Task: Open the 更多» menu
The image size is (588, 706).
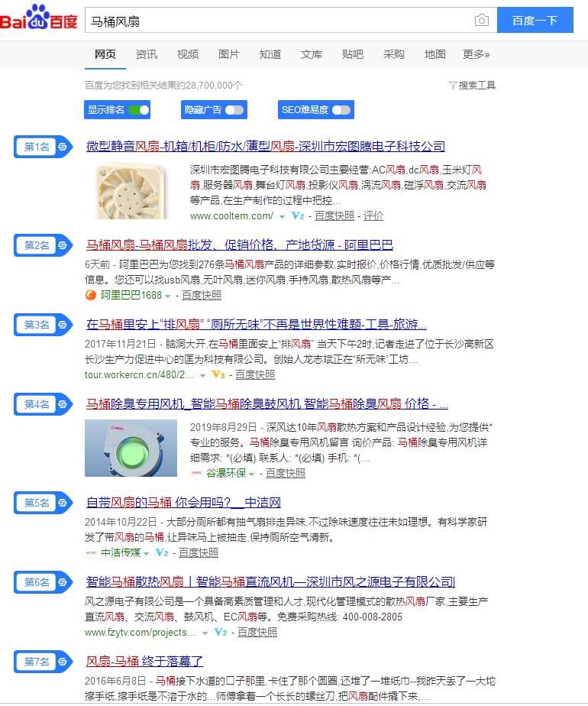Action: [477, 54]
